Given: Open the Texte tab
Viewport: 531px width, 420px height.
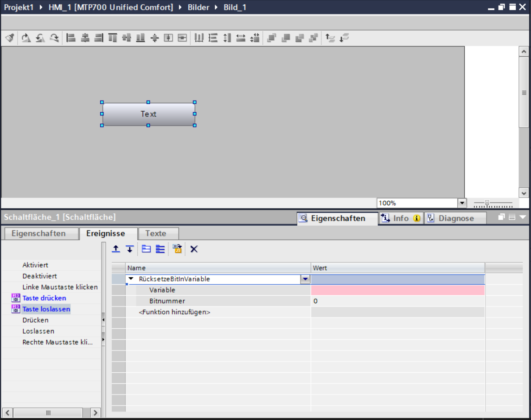Looking at the screenshot, I should pos(155,233).
